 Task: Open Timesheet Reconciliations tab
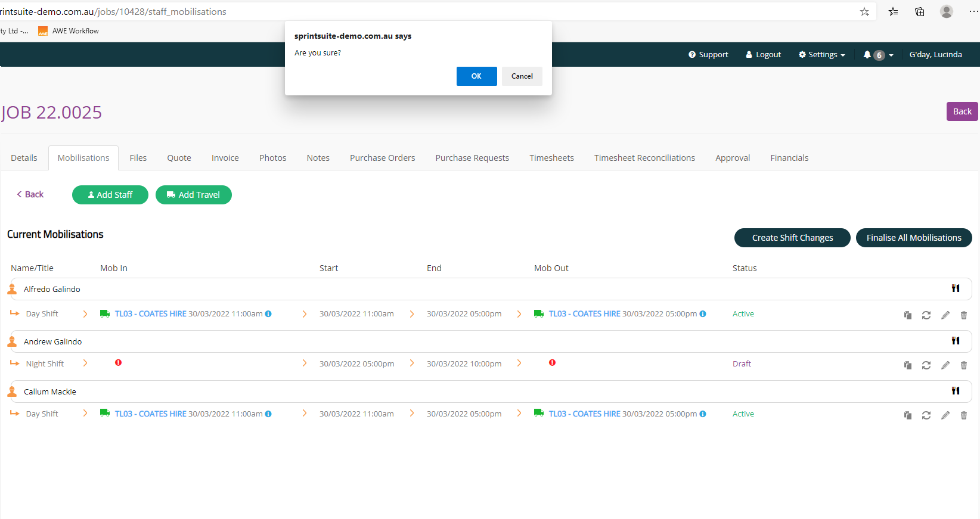pos(644,158)
